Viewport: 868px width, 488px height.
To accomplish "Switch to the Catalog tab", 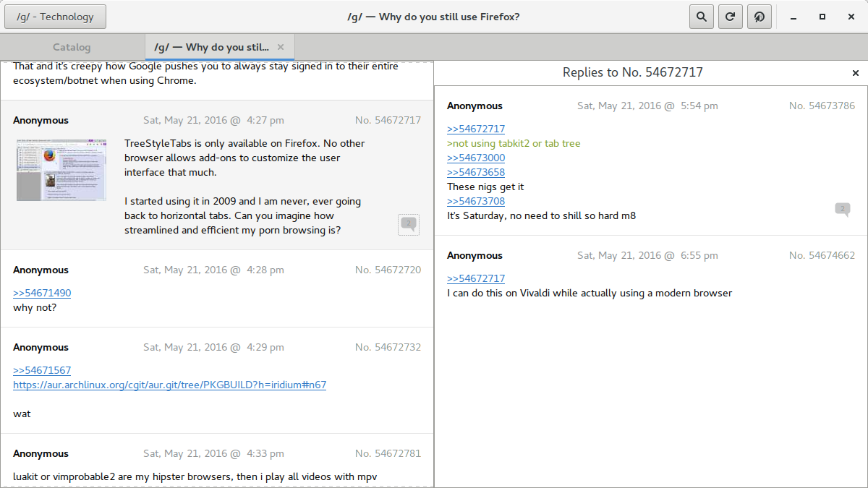I will [72, 47].
